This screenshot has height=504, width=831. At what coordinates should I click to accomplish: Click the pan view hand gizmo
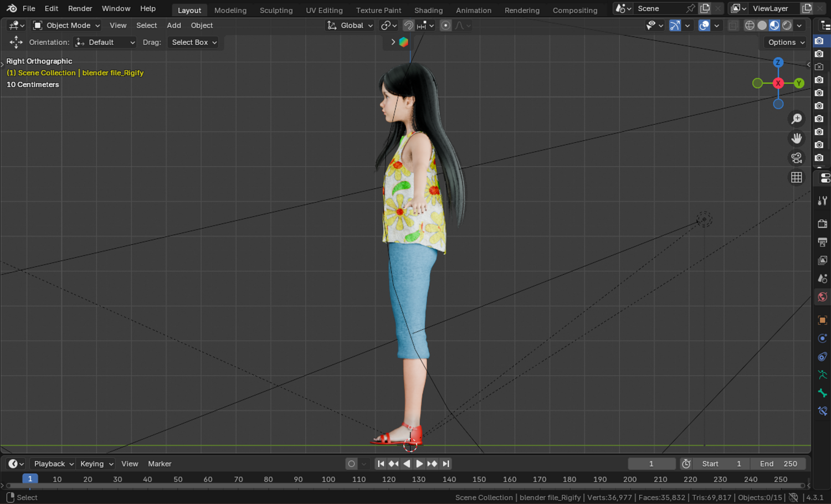tap(797, 138)
